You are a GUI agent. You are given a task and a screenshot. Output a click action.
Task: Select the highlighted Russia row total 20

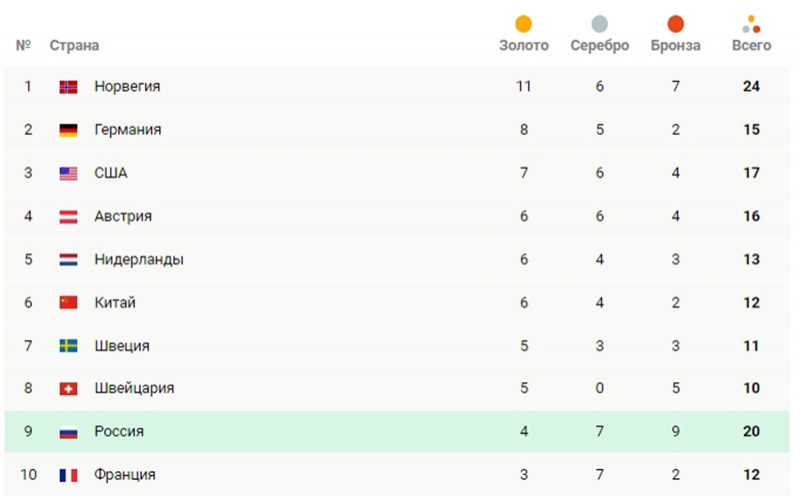(751, 432)
